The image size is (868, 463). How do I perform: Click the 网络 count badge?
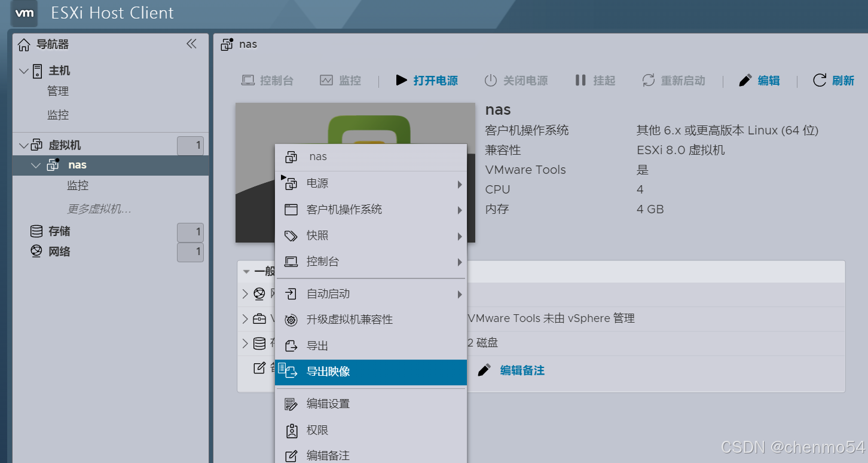pyautogui.click(x=190, y=252)
